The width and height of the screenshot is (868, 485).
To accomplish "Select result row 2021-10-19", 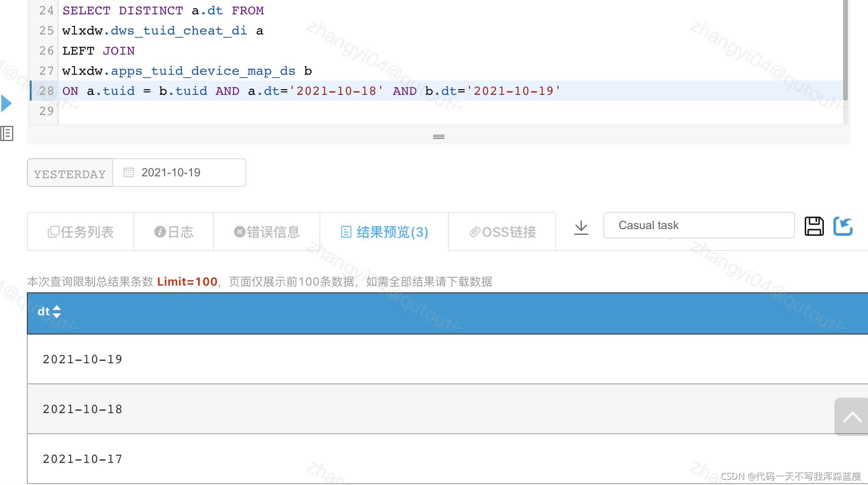I will [447, 359].
